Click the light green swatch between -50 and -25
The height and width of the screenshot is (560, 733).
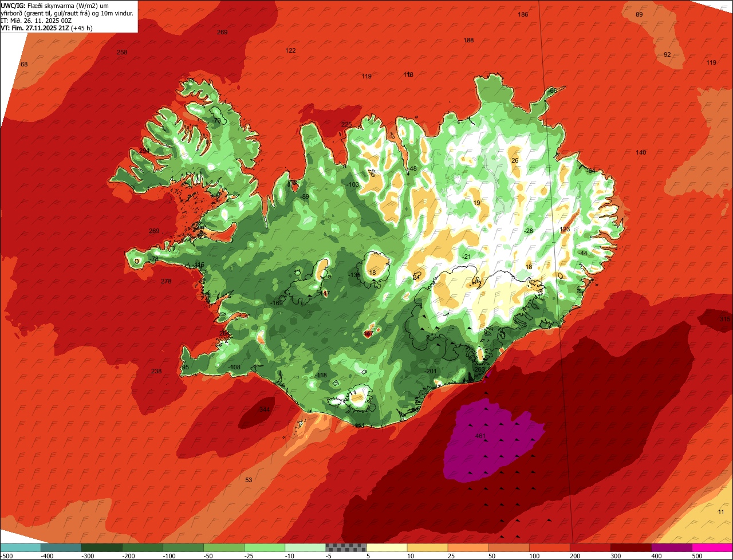224,547
